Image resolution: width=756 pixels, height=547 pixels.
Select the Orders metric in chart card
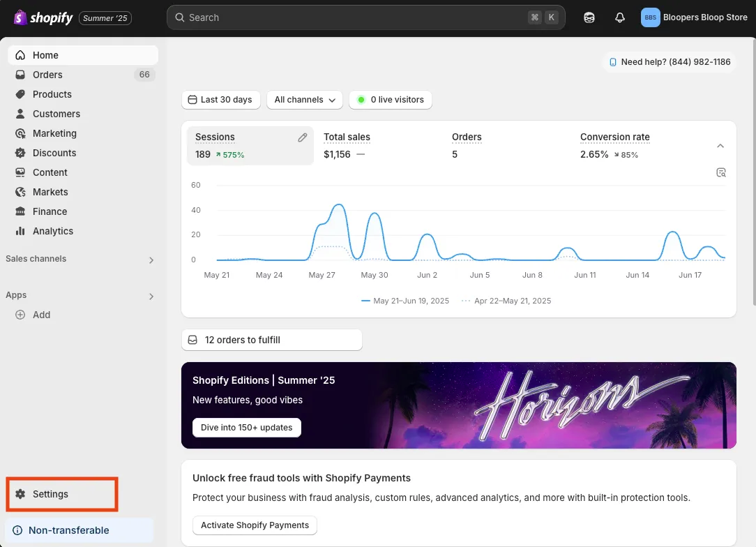pyautogui.click(x=507, y=146)
